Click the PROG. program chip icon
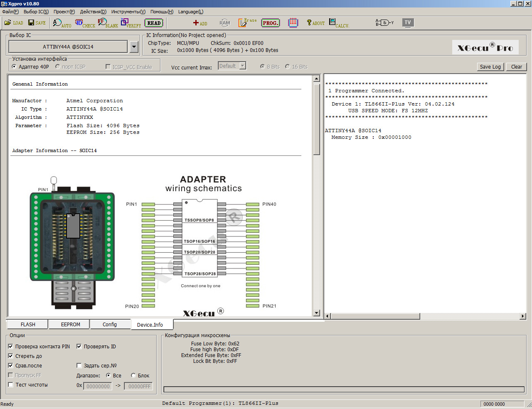The height and width of the screenshot is (409, 532). pyautogui.click(x=271, y=23)
